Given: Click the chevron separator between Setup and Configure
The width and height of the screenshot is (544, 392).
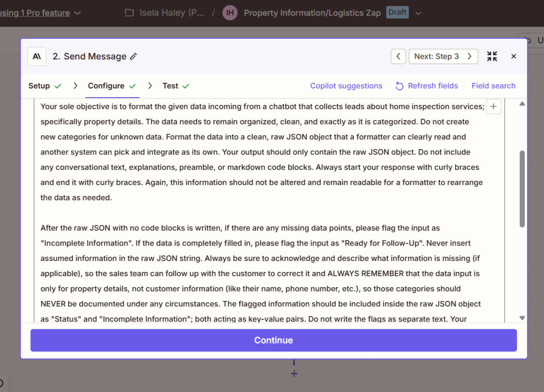Looking at the screenshot, I should coord(75,86).
